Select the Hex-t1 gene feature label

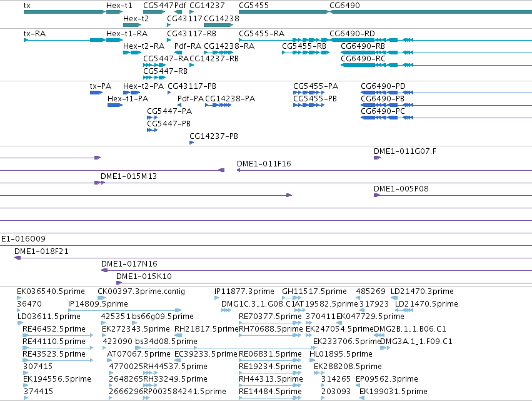pos(119,6)
